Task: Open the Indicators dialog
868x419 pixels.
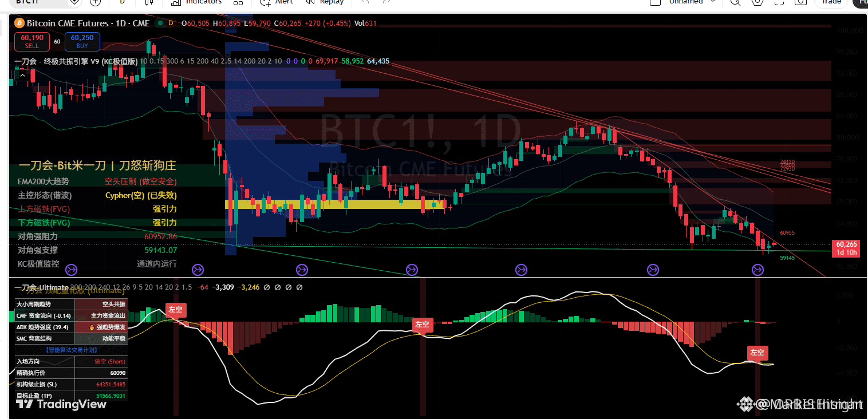Action: click(x=196, y=2)
